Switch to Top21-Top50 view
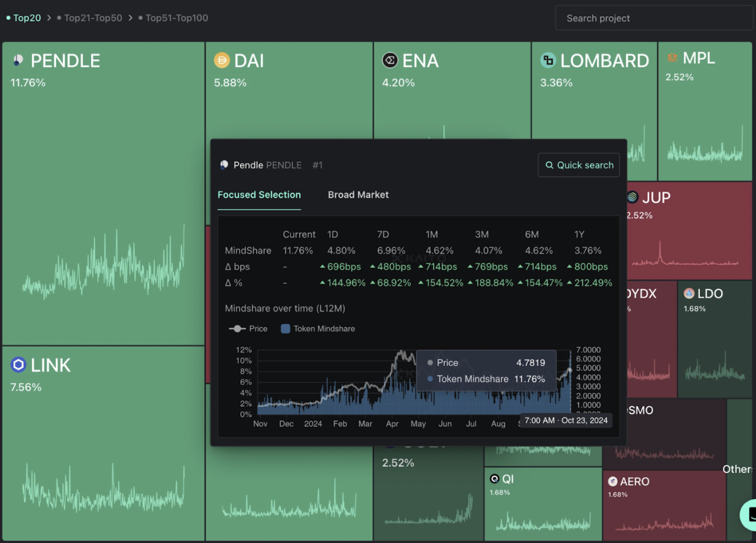 click(93, 18)
